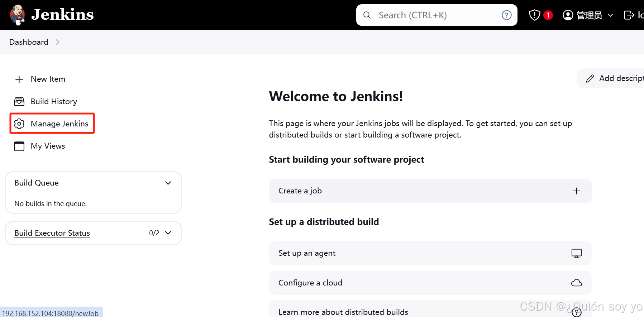Click the log out icon
This screenshot has width=644, height=317.
pos(629,15)
